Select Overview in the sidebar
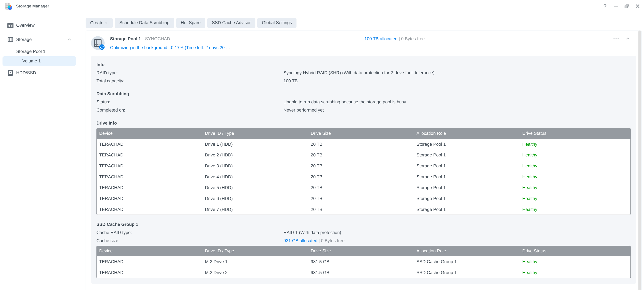The height and width of the screenshot is (290, 644). point(39,25)
